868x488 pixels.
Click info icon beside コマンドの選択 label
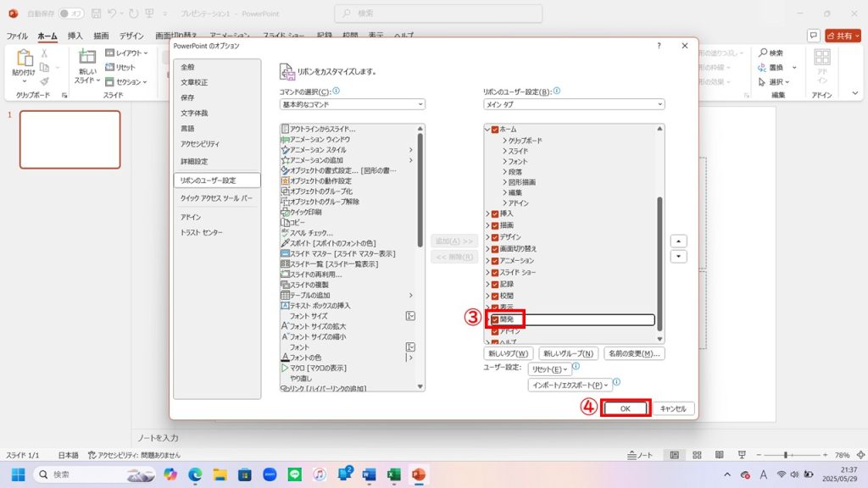pos(337,91)
